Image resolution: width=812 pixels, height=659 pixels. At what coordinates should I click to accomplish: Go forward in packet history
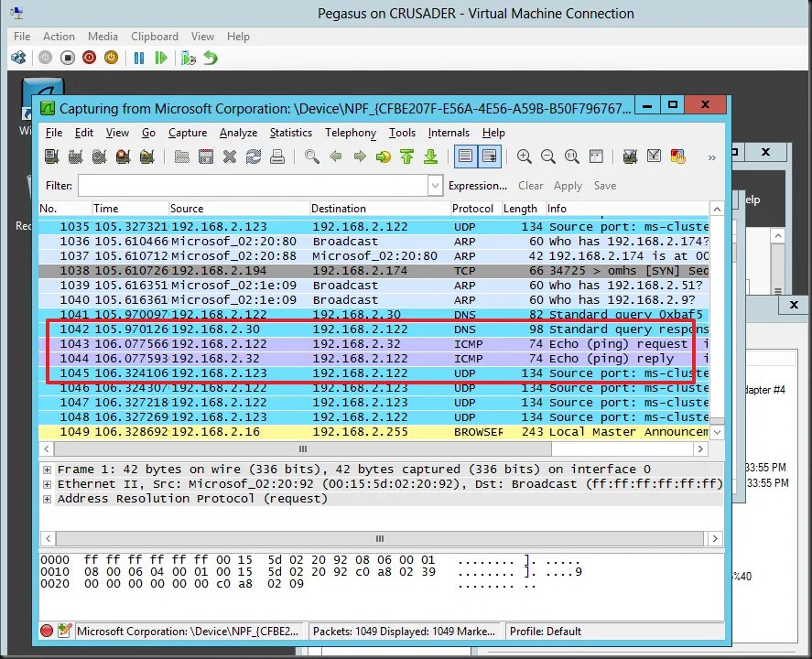pos(360,157)
